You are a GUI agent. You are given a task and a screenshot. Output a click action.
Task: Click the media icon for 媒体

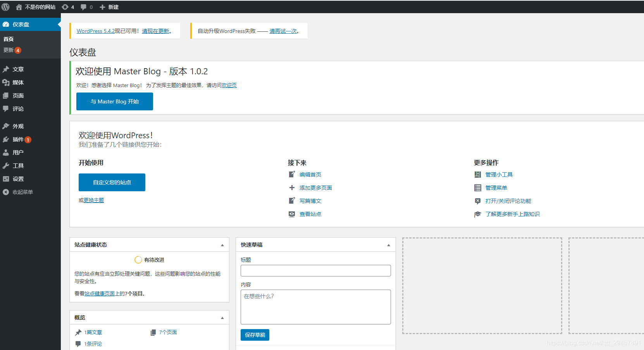(6, 82)
